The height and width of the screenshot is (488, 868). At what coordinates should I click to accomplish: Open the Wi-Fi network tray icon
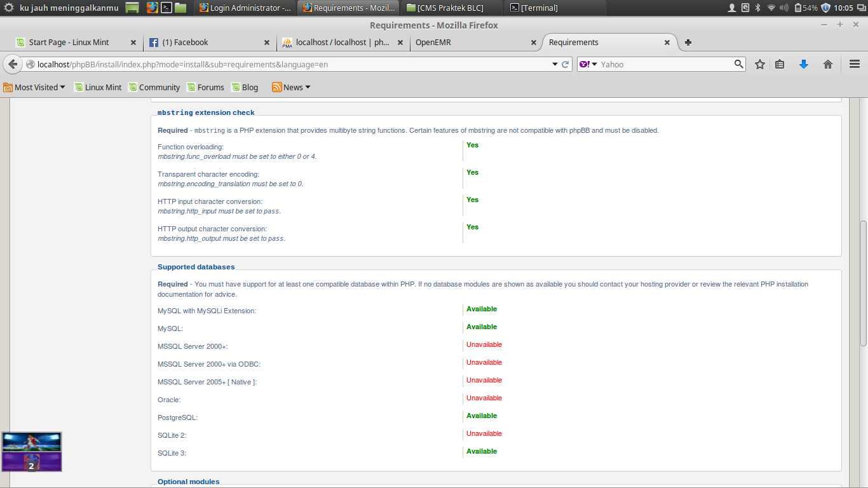[771, 8]
